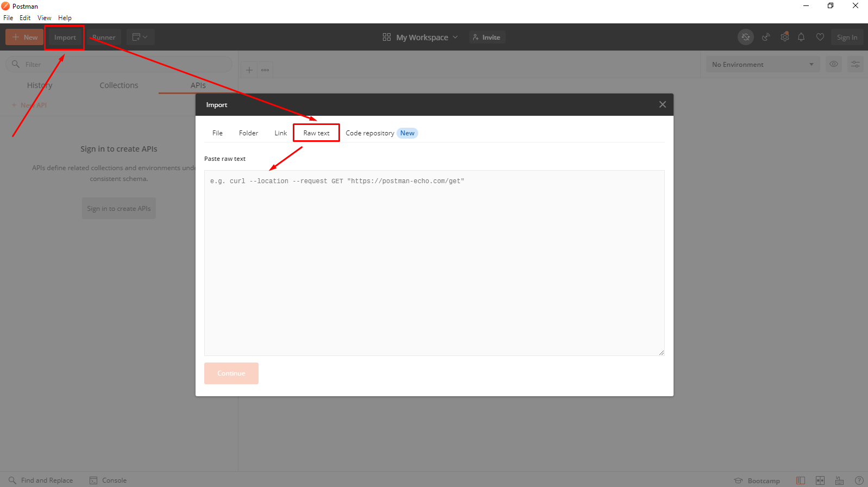Click the Import button in header
868x487 pixels.
click(x=65, y=37)
